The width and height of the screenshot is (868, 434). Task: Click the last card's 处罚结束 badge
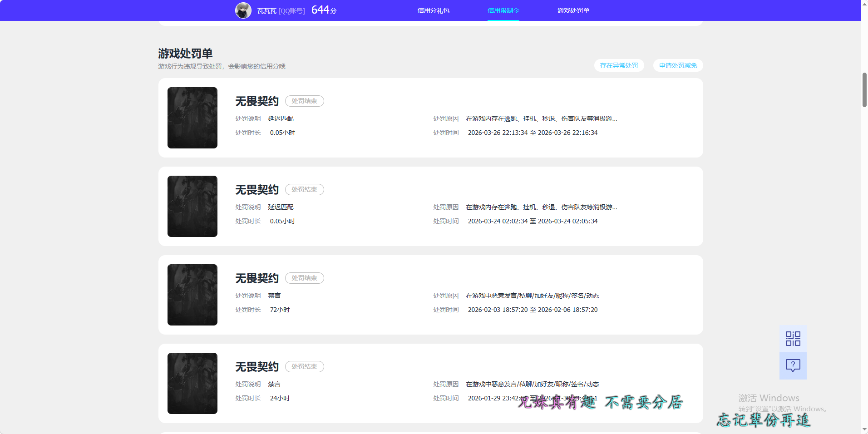point(304,366)
